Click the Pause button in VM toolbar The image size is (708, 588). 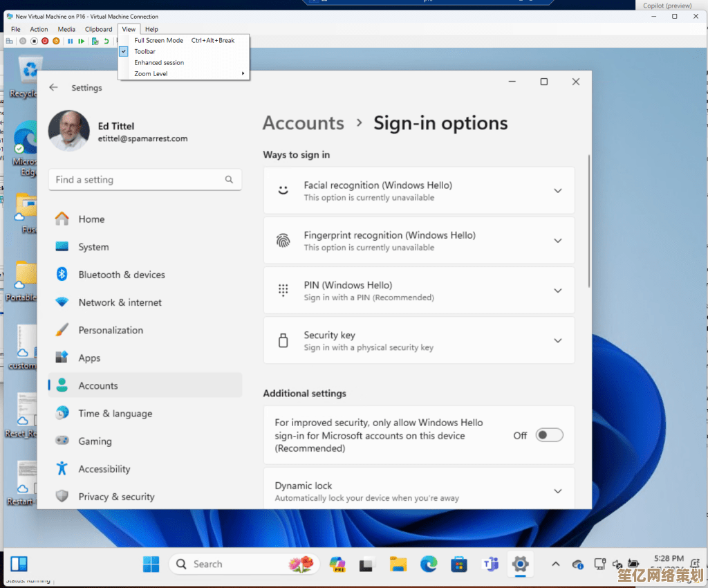[x=70, y=42]
